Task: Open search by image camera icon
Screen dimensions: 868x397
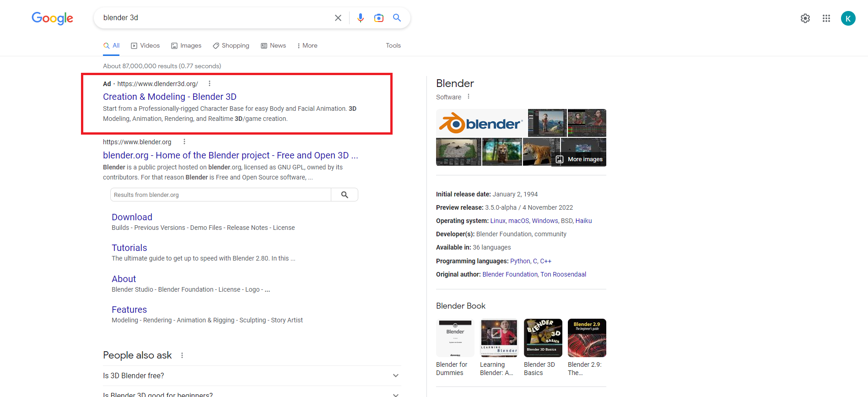Action: [x=379, y=18]
